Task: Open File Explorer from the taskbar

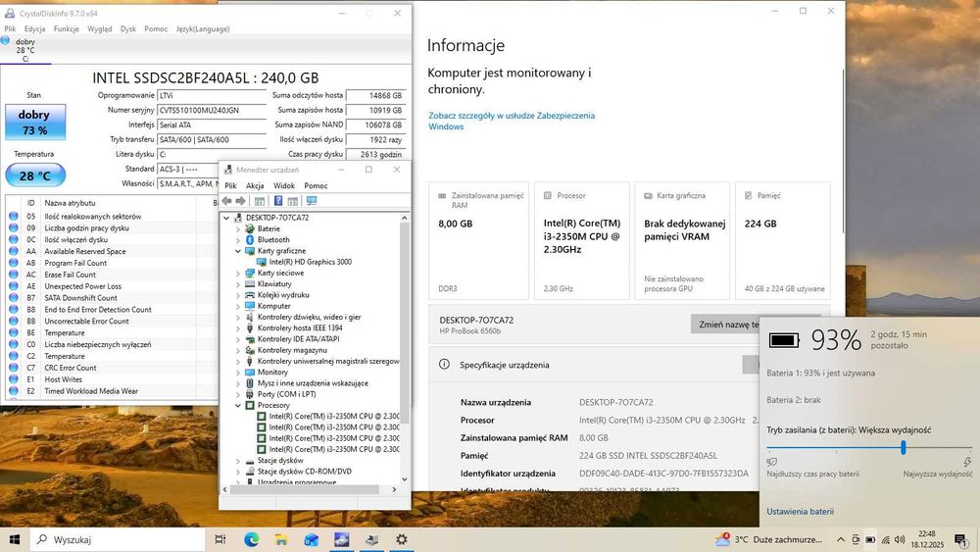Action: [x=281, y=539]
